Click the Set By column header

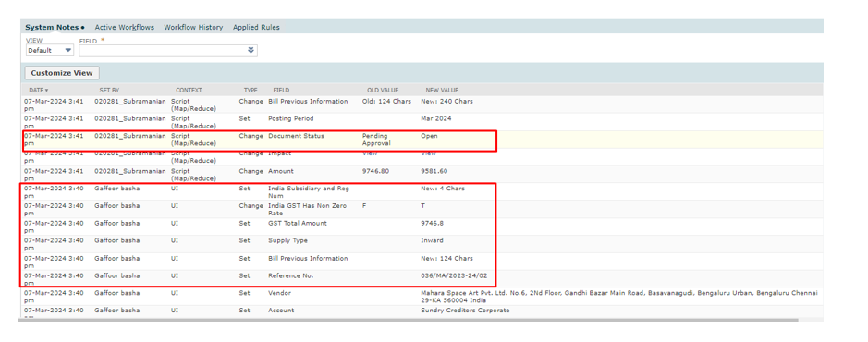[109, 91]
